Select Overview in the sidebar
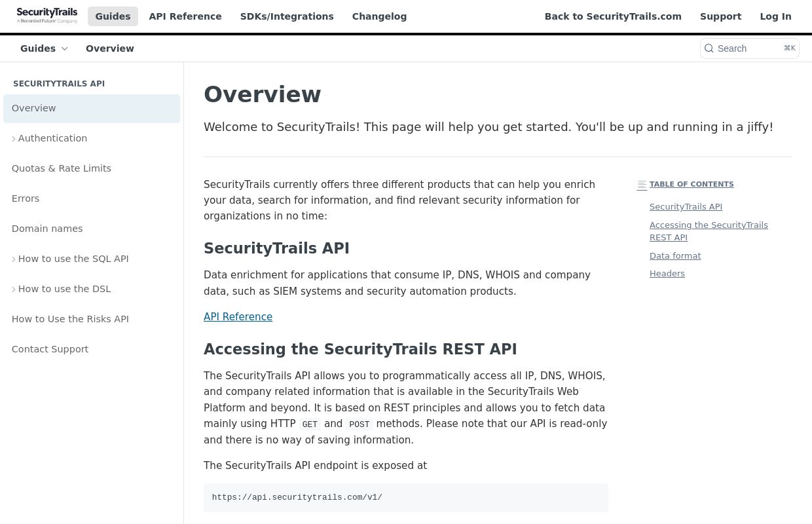The height and width of the screenshot is (524, 812). click(92, 109)
